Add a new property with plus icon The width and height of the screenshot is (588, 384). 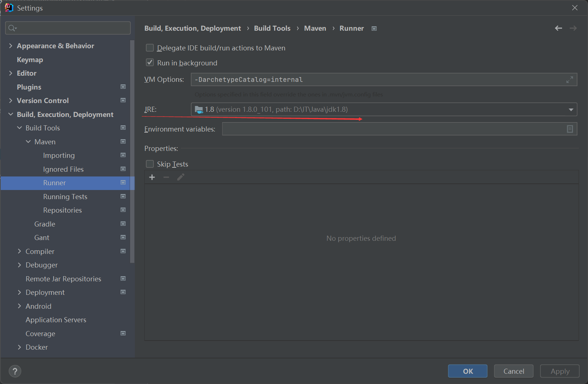152,177
